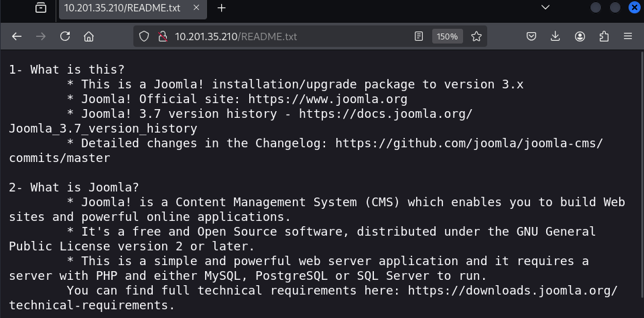Close the README.txt tab

coord(196,8)
